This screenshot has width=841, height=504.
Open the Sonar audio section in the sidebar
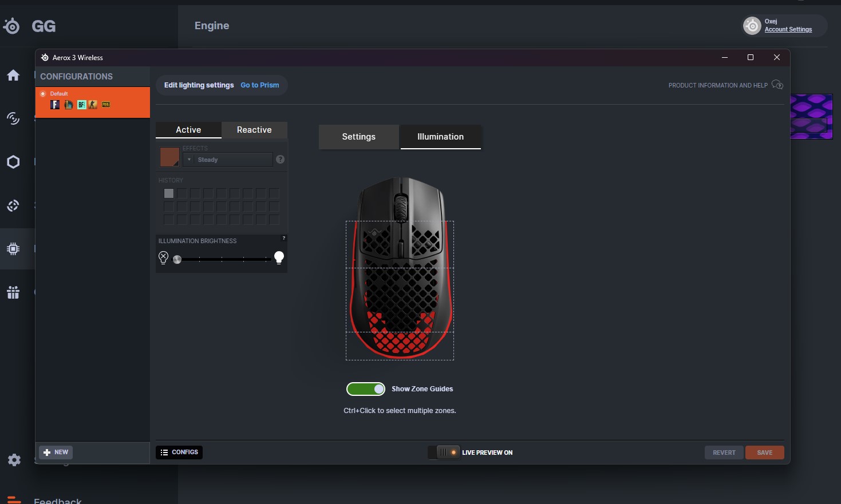(13, 118)
